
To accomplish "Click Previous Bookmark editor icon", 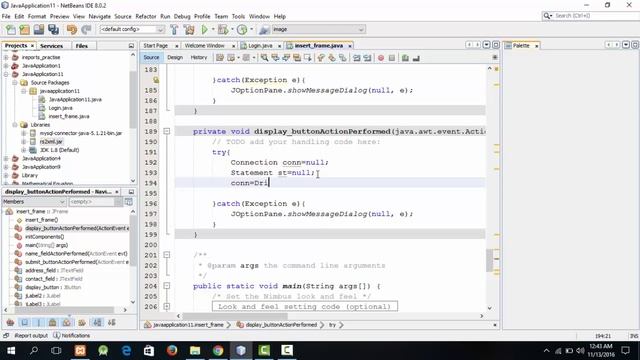I will click(321, 58).
